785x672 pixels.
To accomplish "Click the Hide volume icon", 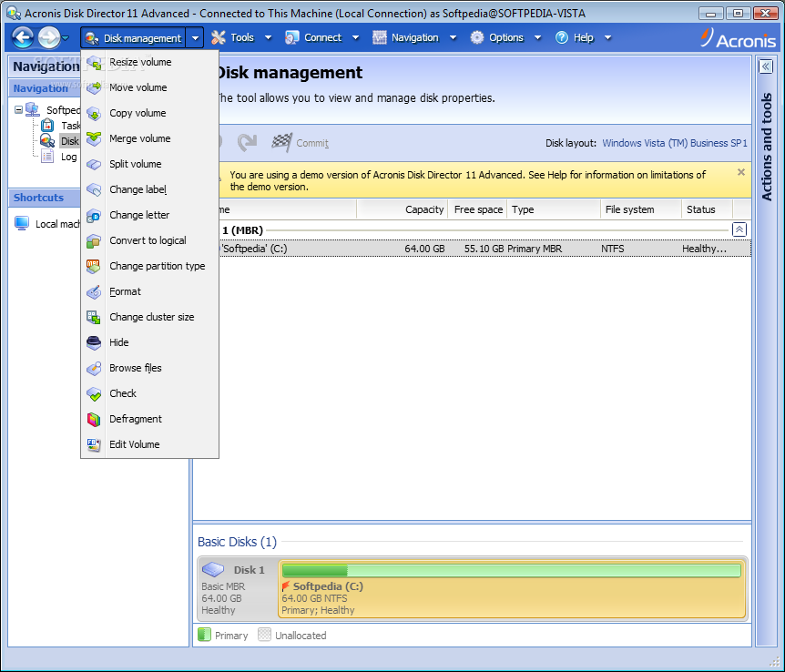I will click(94, 342).
